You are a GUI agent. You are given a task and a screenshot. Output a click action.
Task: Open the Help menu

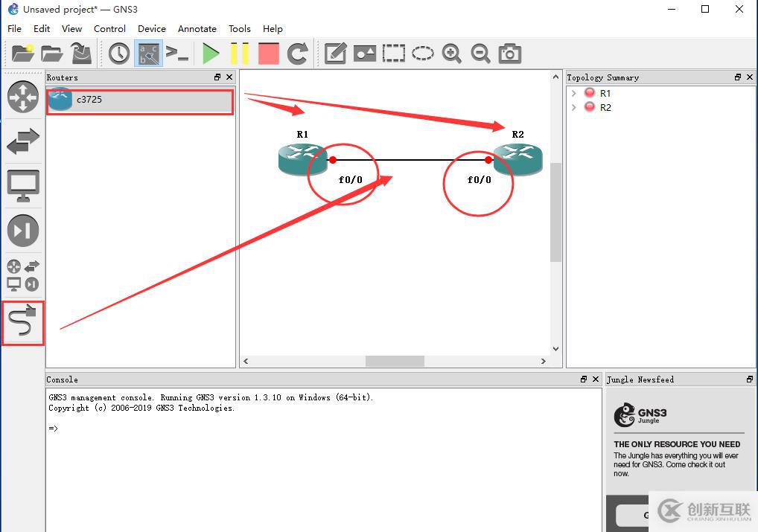(273, 28)
